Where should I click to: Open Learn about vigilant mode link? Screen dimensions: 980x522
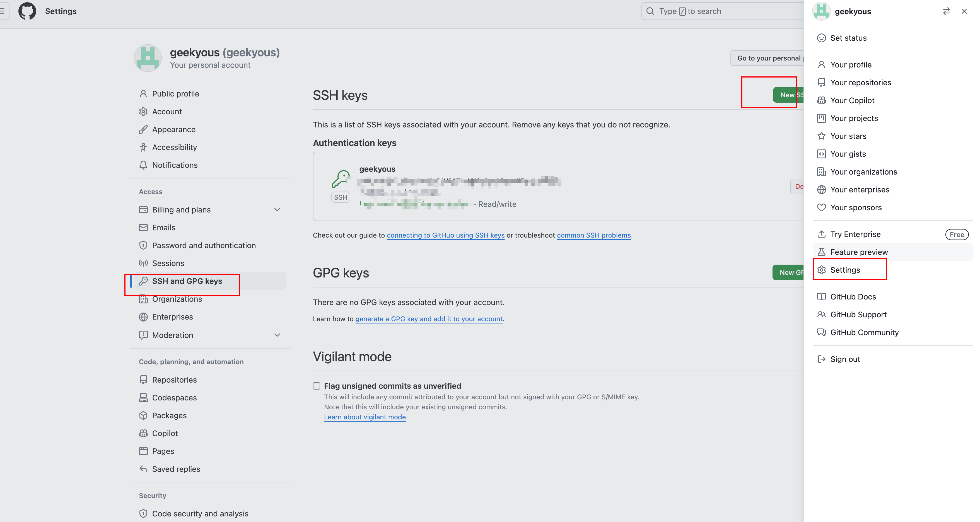tap(365, 417)
